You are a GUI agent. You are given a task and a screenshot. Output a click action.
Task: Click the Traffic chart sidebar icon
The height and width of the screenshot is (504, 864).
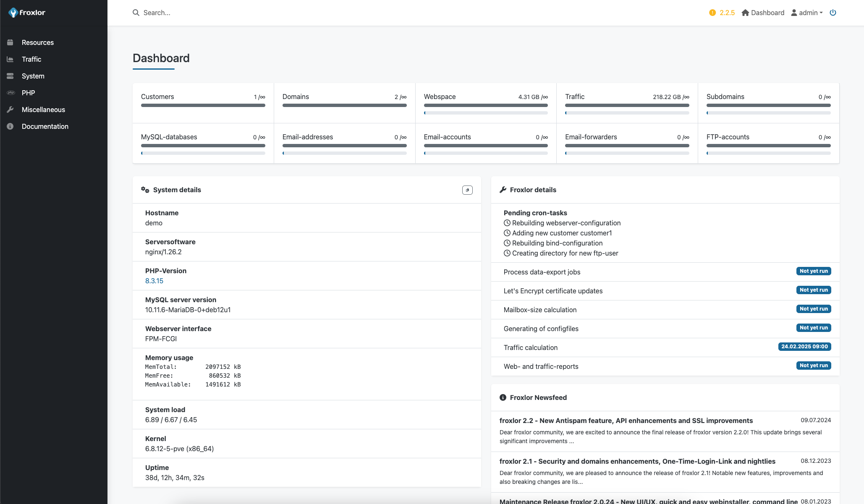(10, 59)
